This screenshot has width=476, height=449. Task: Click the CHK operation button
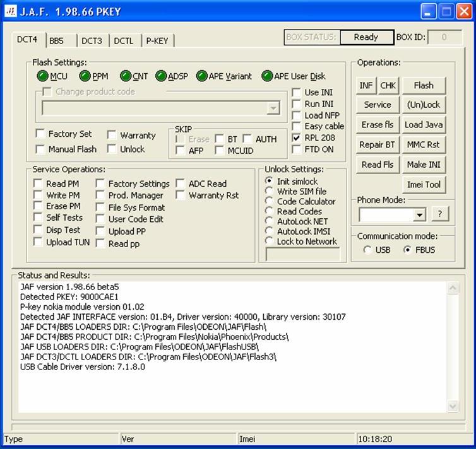pyautogui.click(x=388, y=86)
